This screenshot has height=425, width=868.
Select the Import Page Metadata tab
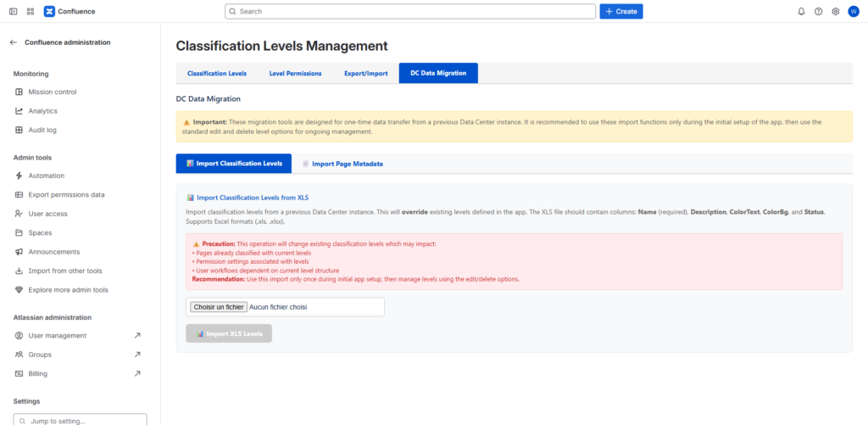pyautogui.click(x=342, y=164)
